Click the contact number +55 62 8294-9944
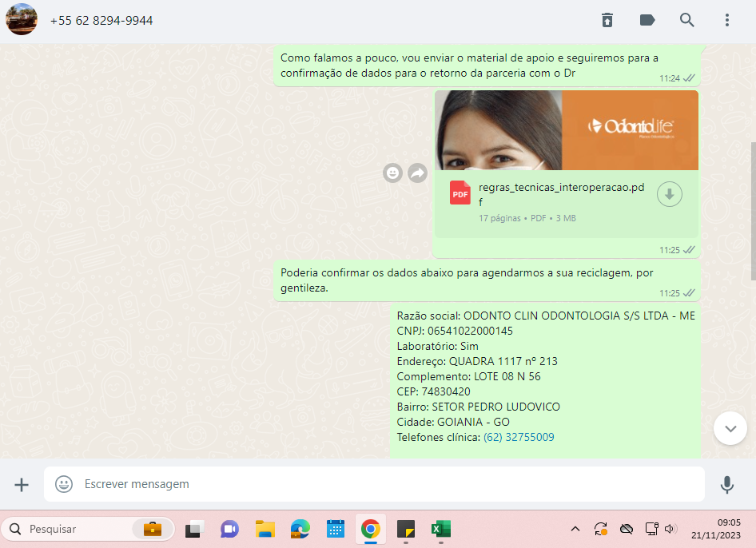Viewport: 756px width, 548px height. (101, 21)
